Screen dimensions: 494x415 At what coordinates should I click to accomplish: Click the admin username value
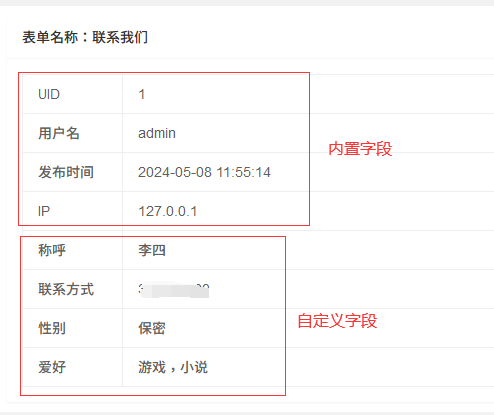coord(157,133)
